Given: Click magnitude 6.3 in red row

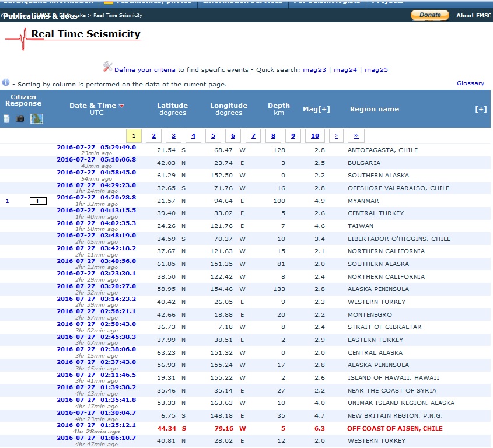Looking at the screenshot, I should [x=320, y=429].
